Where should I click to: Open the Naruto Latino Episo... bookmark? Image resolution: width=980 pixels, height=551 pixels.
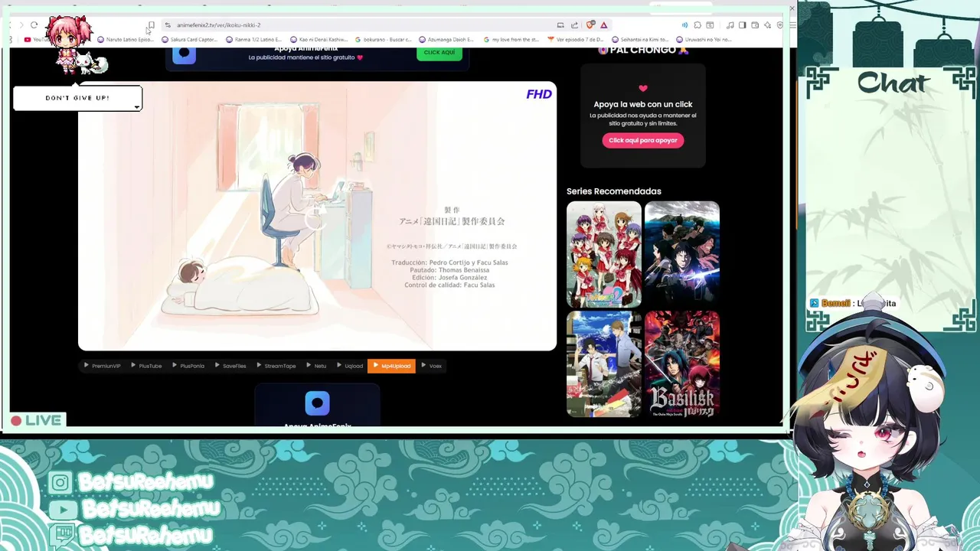click(126, 40)
